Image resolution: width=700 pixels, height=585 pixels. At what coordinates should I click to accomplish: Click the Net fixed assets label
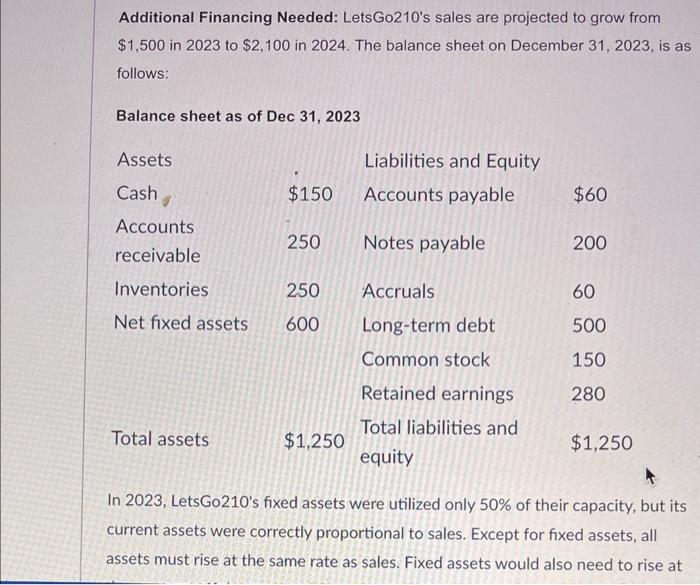[x=180, y=323]
